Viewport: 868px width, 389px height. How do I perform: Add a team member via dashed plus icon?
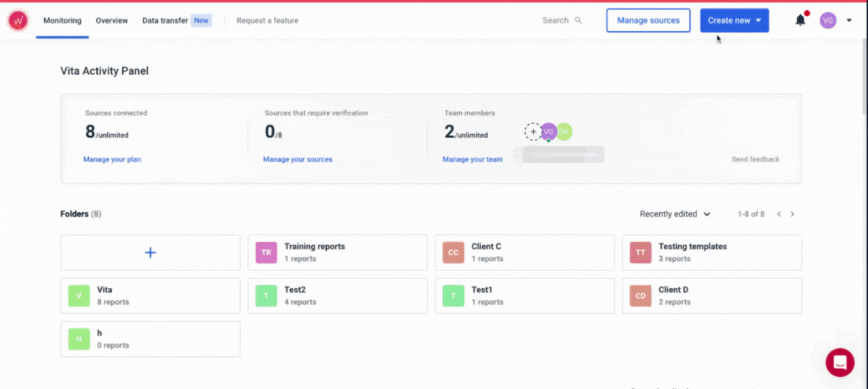(533, 131)
